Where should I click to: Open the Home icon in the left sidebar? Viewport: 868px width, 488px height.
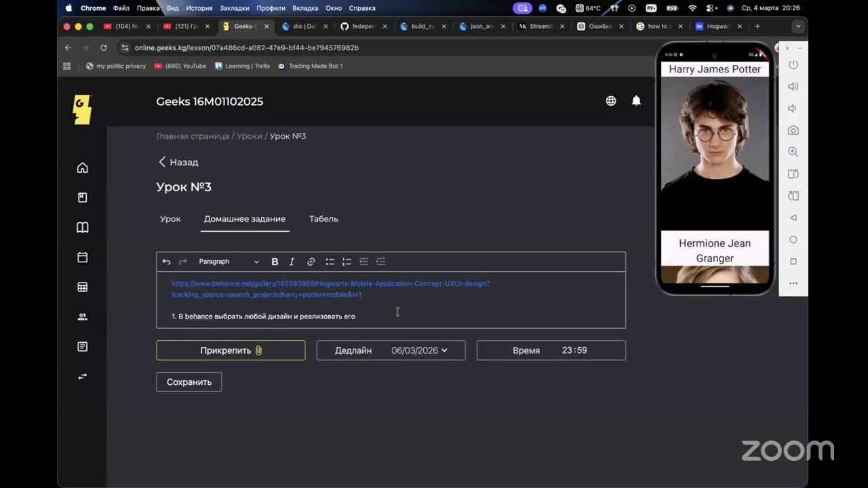point(83,167)
